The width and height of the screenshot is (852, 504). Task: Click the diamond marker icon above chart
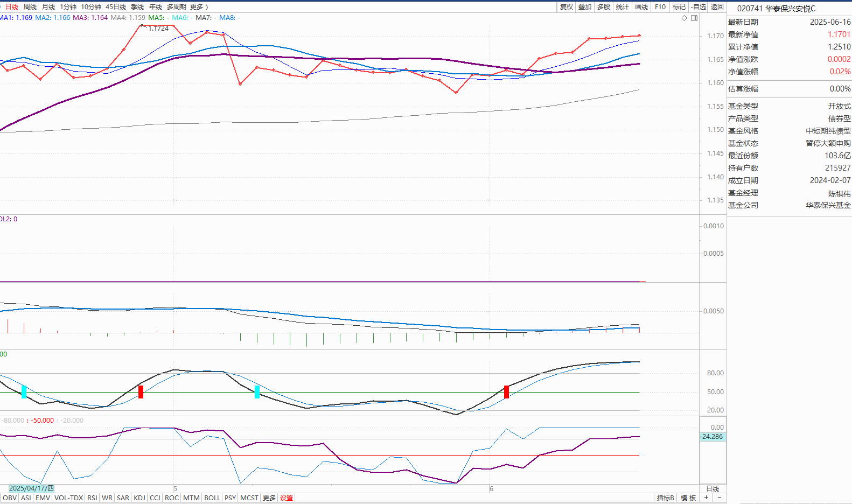coord(685,18)
